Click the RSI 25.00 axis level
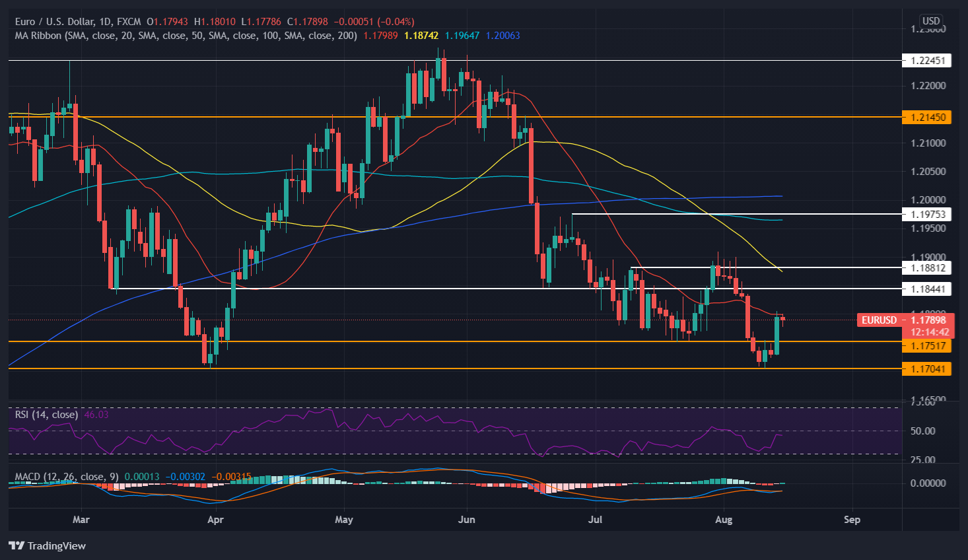968x560 pixels. [922, 460]
